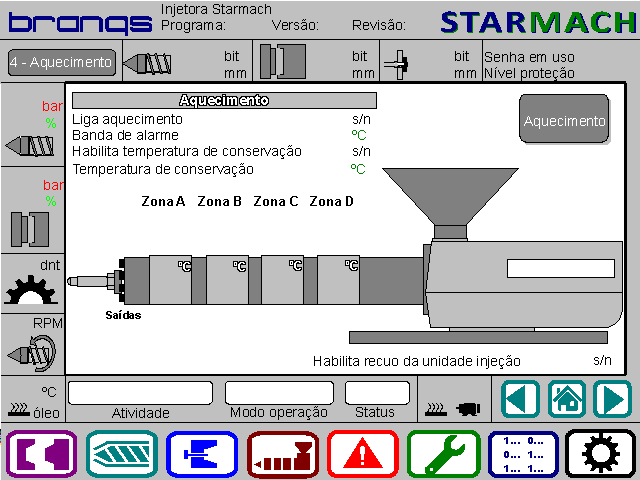The height and width of the screenshot is (480, 640).
Task: Open the dark red injection unit page icon
Action: [x=282, y=454]
